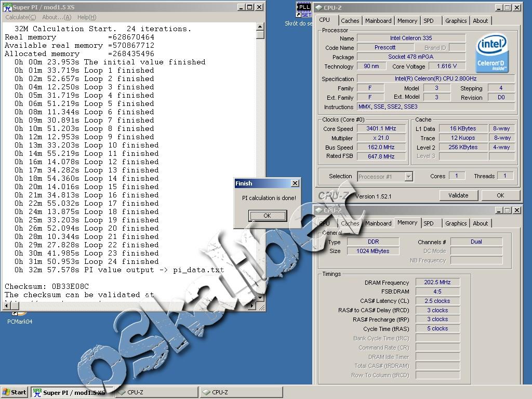Screen dimensions: 532x399
Task: Click the OK button in CPU-Z
Action: [x=500, y=195]
